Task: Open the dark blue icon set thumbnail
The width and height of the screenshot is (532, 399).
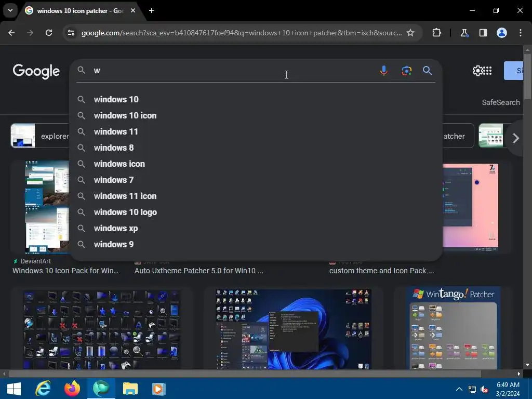Action: pyautogui.click(x=102, y=330)
